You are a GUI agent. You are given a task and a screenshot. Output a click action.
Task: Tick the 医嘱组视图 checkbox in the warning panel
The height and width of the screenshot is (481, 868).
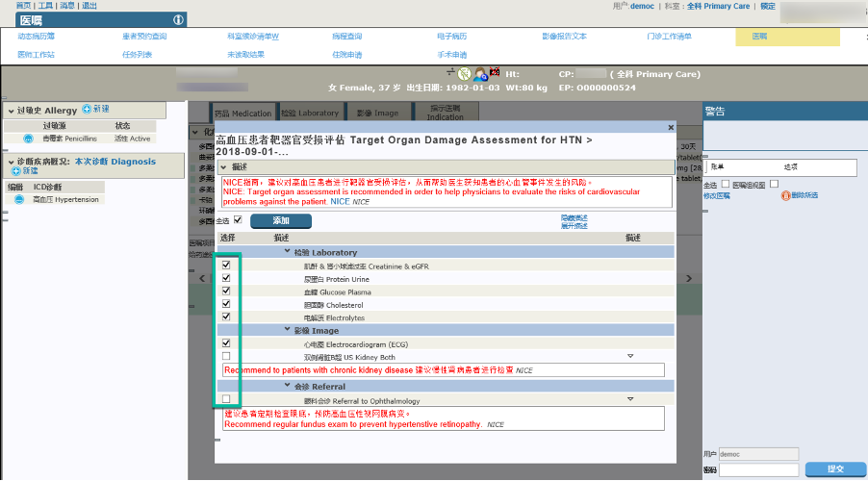[774, 184]
